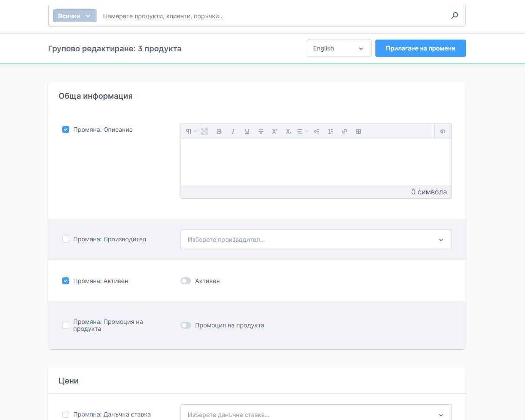Insert a link via the editor toolbar
Viewport: 525px width, 420px height.
point(344,131)
